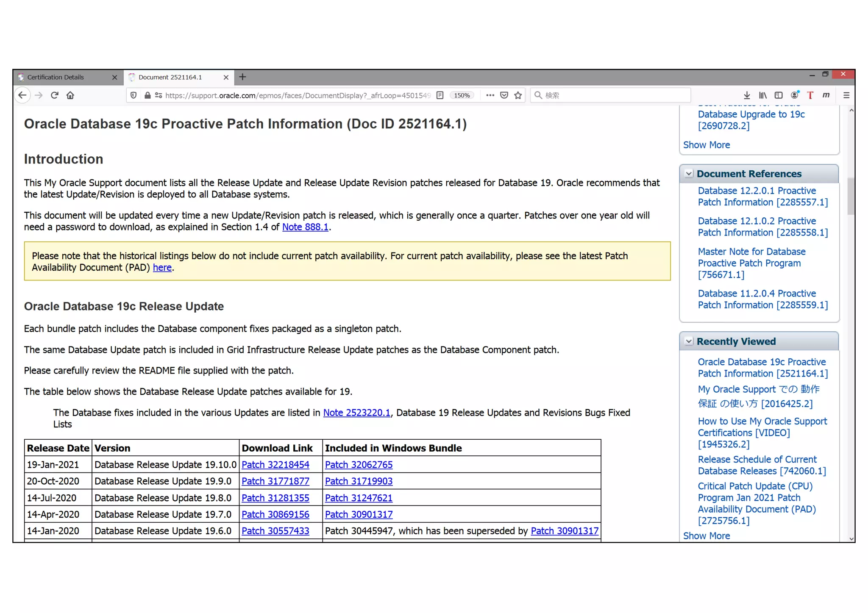This screenshot has width=868, height=613.
Task: Open My Oracle Support での 動作保証 document
Action: (x=759, y=396)
